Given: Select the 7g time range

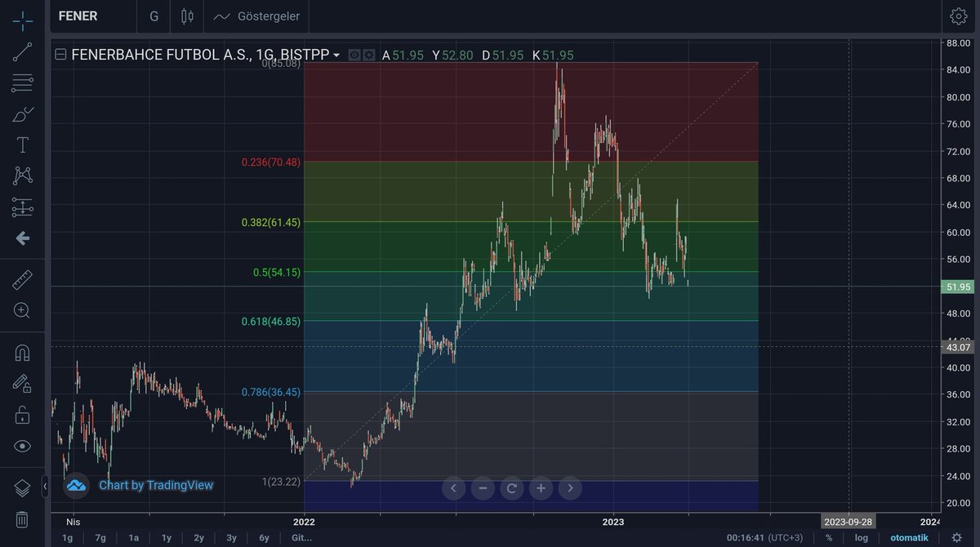Looking at the screenshot, I should pos(100,538).
